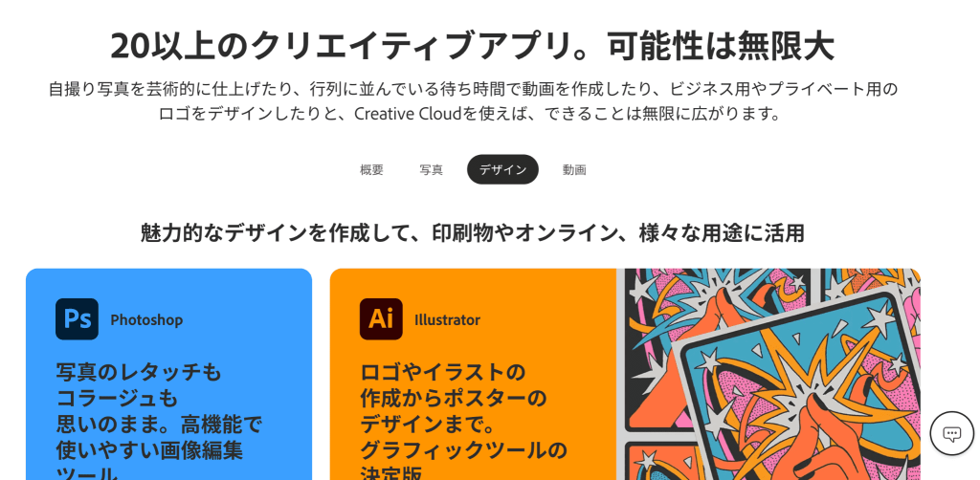This screenshot has height=480, width=980.
Task: Switch to the 写真 tab
Action: 432,170
